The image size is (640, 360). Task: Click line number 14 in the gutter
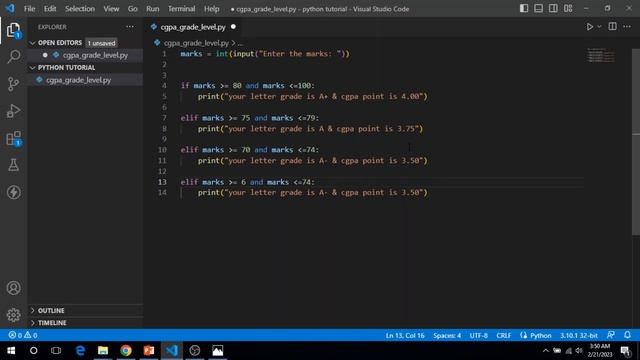162,193
